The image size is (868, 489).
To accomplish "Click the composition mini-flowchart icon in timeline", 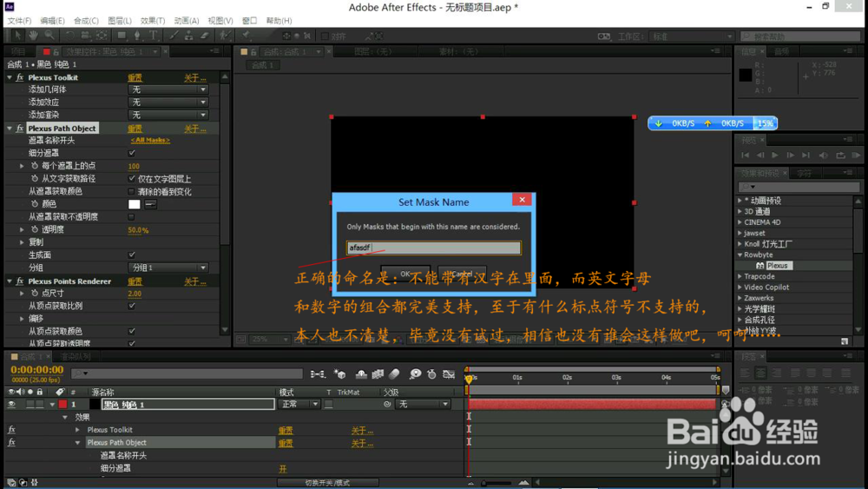I will coord(318,374).
